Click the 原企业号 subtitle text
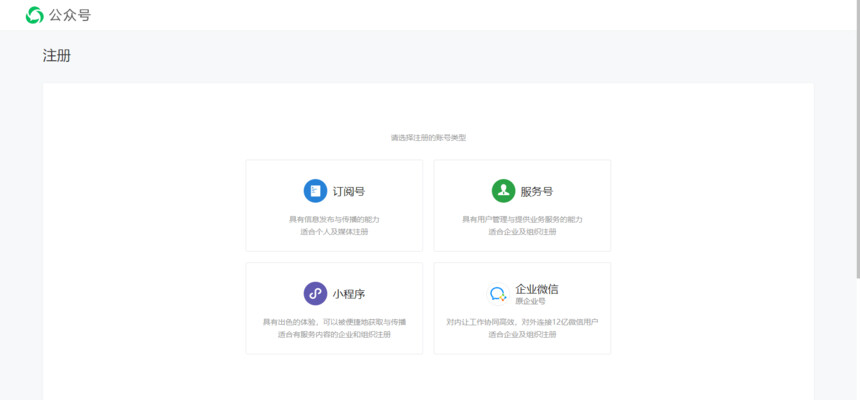860x400 pixels. (530, 301)
